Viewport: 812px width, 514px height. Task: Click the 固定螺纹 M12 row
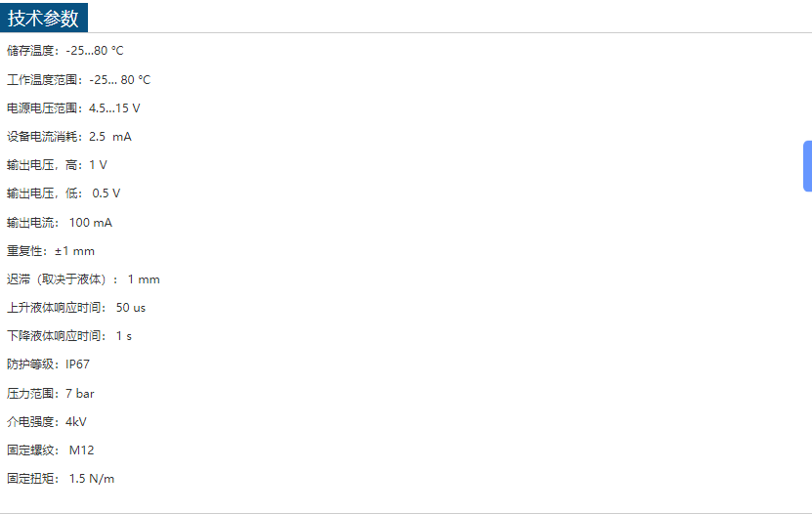click(51, 450)
